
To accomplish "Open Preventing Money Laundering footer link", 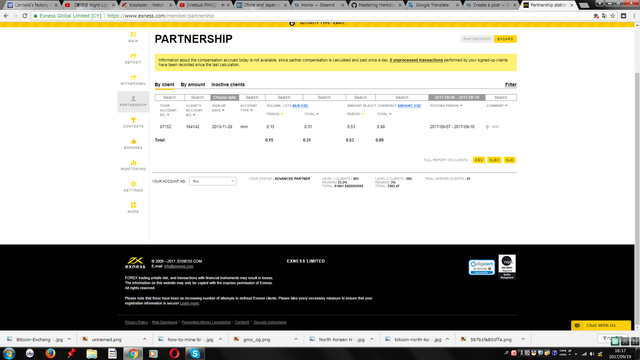I will tap(206, 322).
